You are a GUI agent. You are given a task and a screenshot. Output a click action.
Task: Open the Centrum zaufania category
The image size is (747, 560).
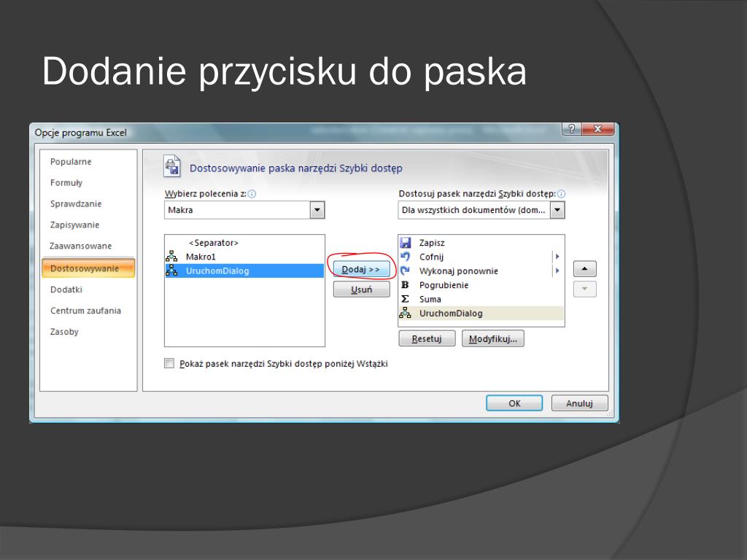(x=86, y=311)
